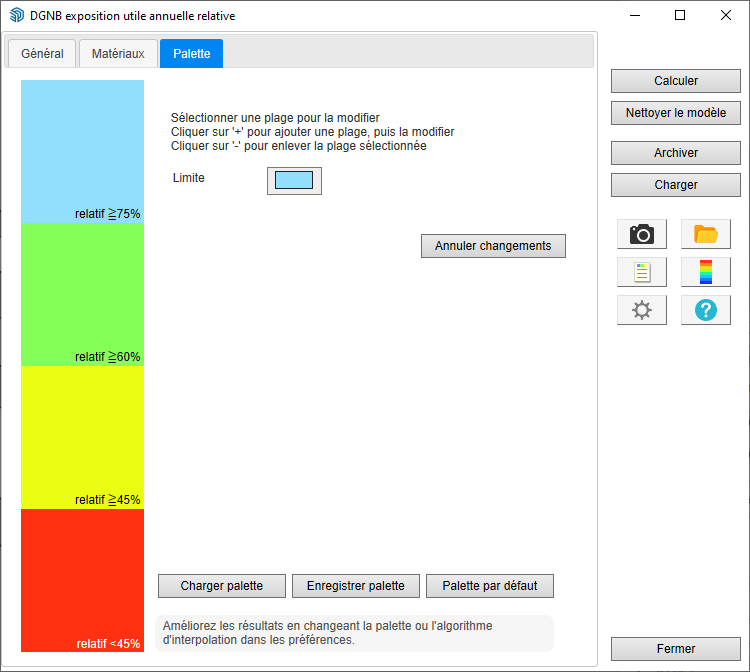The width and height of the screenshot is (750, 672).
Task: Click the camera screenshot icon
Action: (641, 234)
